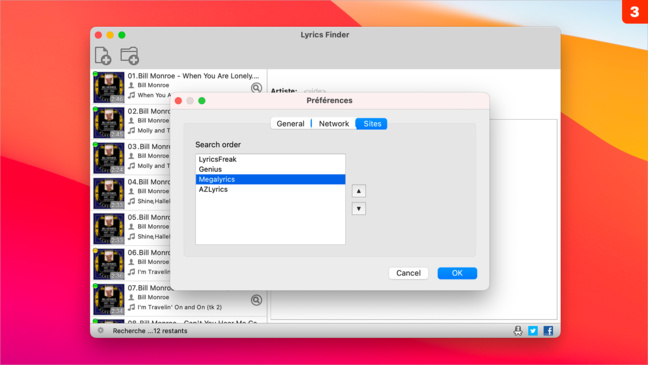Switch to the General preferences tab
Viewport: 648px width, 365px height.
(291, 124)
